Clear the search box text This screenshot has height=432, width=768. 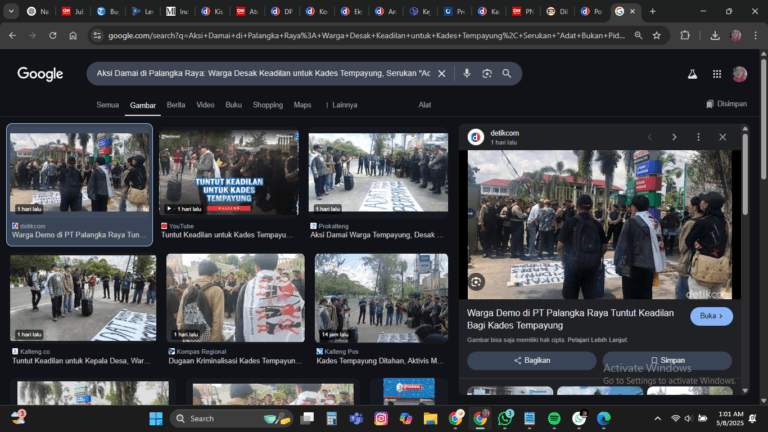[441, 74]
